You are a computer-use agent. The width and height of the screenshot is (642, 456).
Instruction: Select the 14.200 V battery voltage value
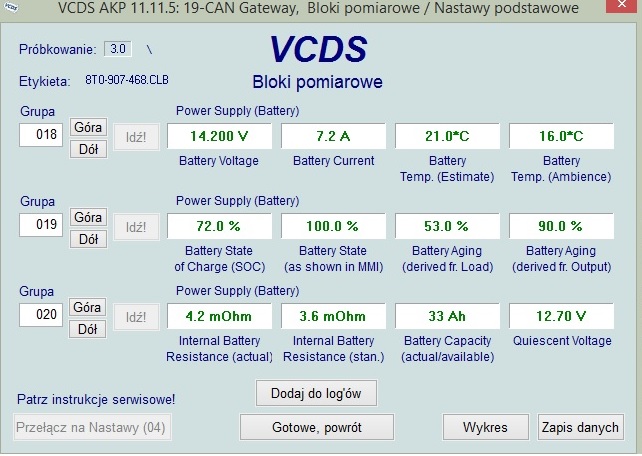pyautogui.click(x=219, y=136)
